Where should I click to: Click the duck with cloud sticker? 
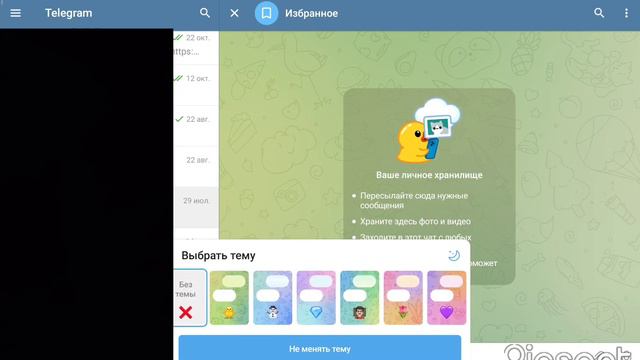point(429,131)
